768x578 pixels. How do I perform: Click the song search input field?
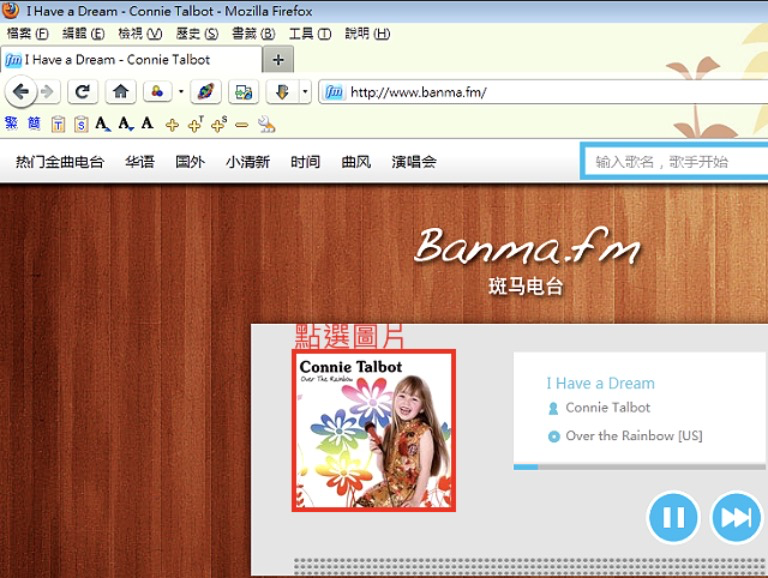coord(675,162)
